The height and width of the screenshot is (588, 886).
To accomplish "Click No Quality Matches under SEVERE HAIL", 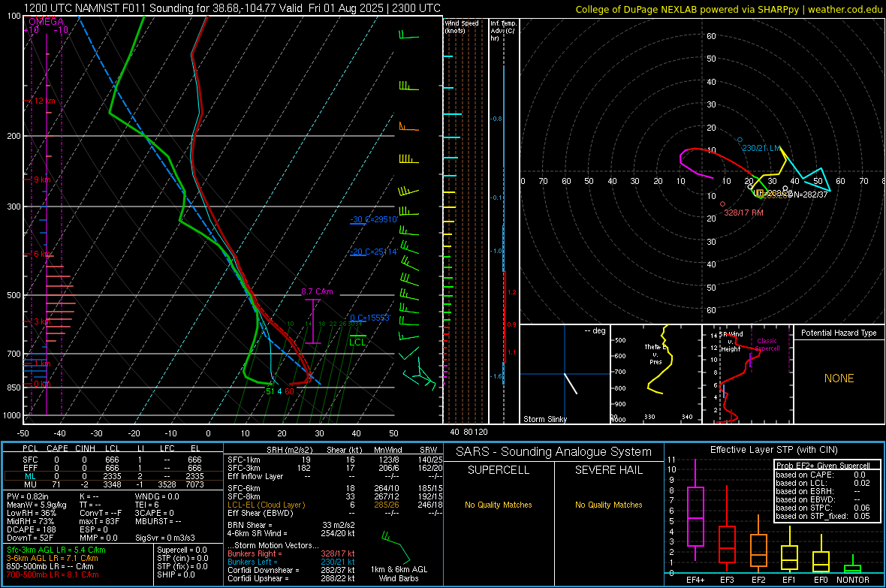I will pos(608,505).
